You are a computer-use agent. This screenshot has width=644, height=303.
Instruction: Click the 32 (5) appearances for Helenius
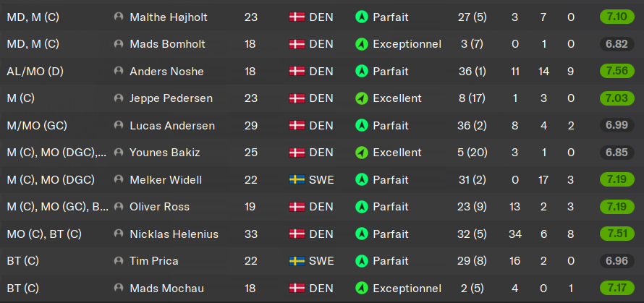coord(473,234)
